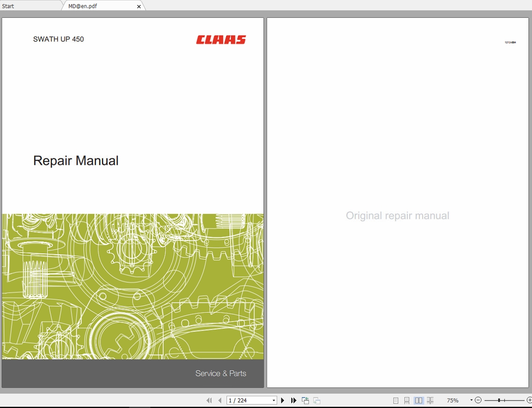Select two-page continuous layout view
The width and height of the screenshot is (532, 408).
click(x=430, y=400)
